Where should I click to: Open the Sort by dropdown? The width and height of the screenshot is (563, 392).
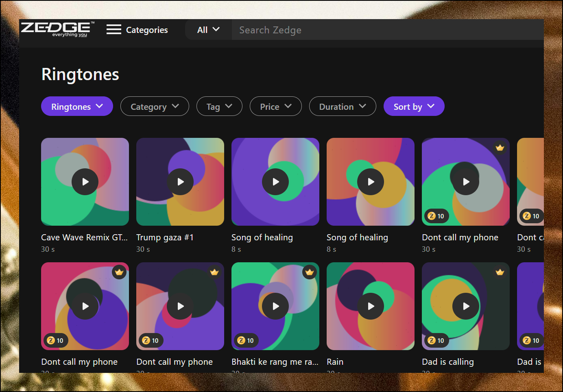pos(414,106)
